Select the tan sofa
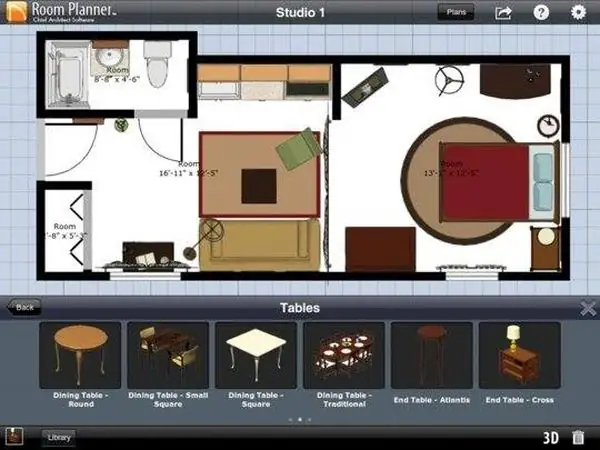The height and width of the screenshot is (450, 600). [259, 244]
